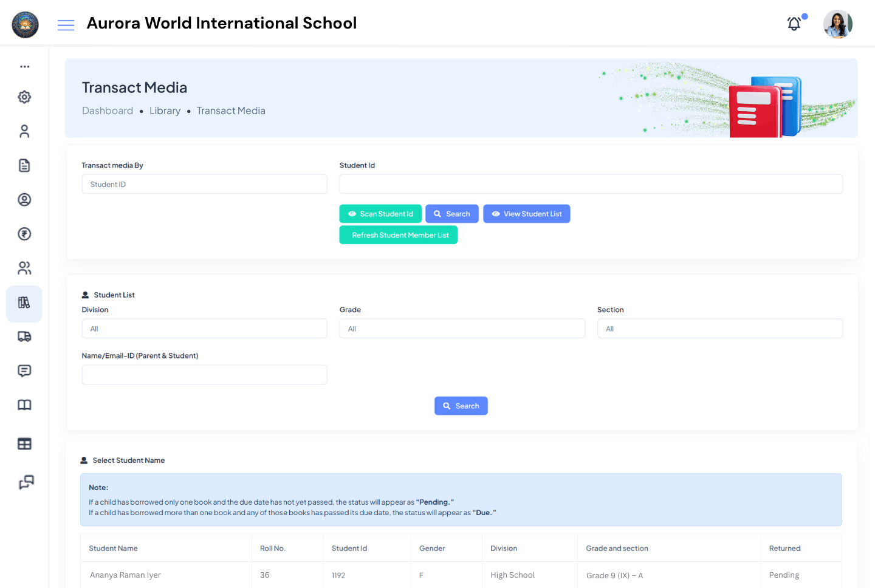The height and width of the screenshot is (588, 875).
Task: Open the Grade dropdown
Action: (x=462, y=328)
